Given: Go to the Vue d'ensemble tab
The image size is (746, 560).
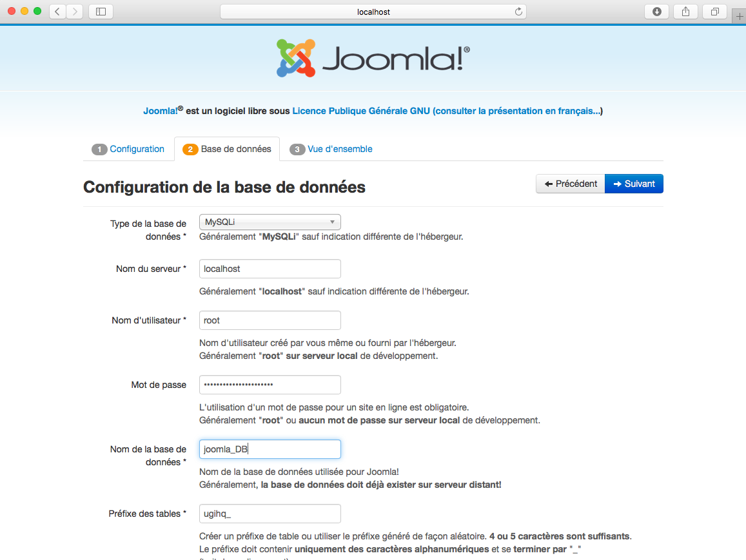Looking at the screenshot, I should (x=331, y=149).
